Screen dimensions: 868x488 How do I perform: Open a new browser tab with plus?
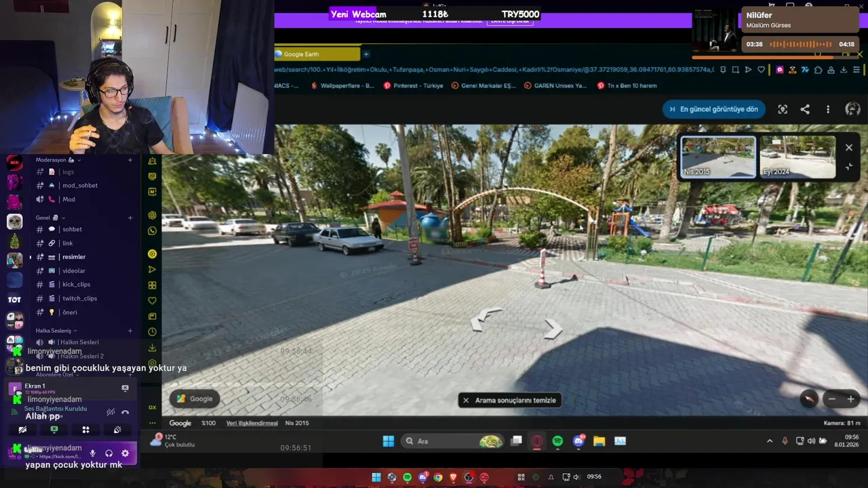coord(366,54)
